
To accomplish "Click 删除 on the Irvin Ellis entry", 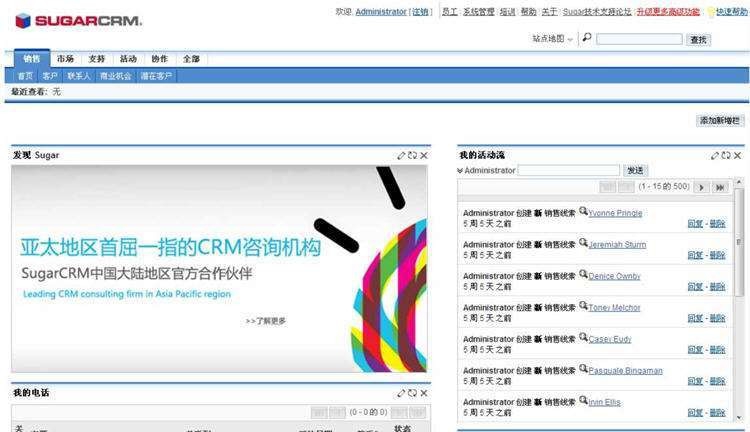I will 717,413.
